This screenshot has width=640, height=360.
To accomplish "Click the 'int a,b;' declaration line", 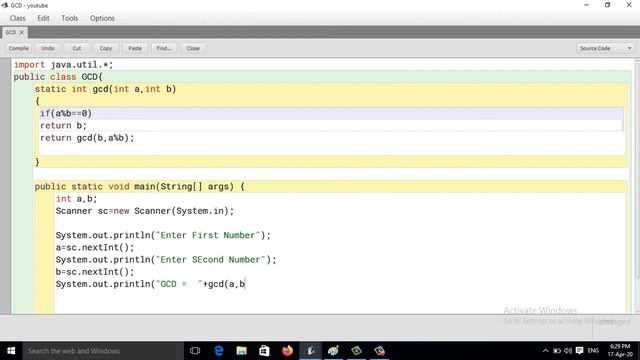I will (x=76, y=199).
